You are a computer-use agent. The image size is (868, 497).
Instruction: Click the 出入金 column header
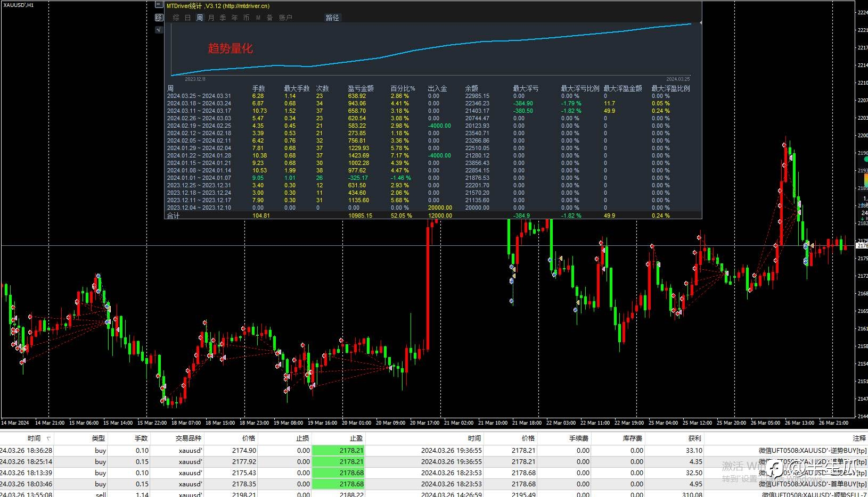click(437, 88)
